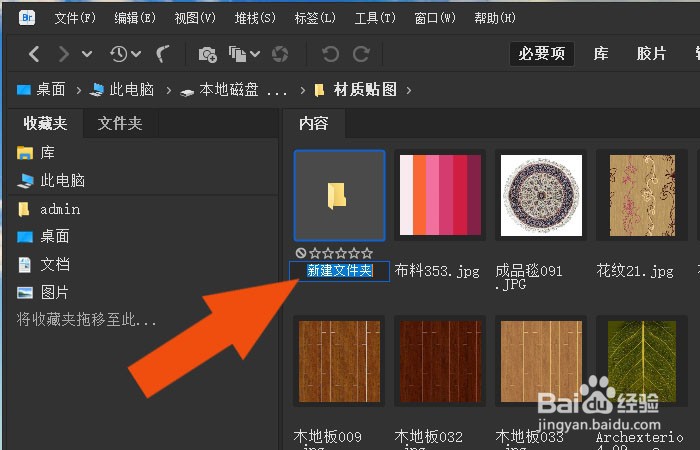The height and width of the screenshot is (450, 700).
Task: Set five star rating on new folder
Action: point(367,253)
